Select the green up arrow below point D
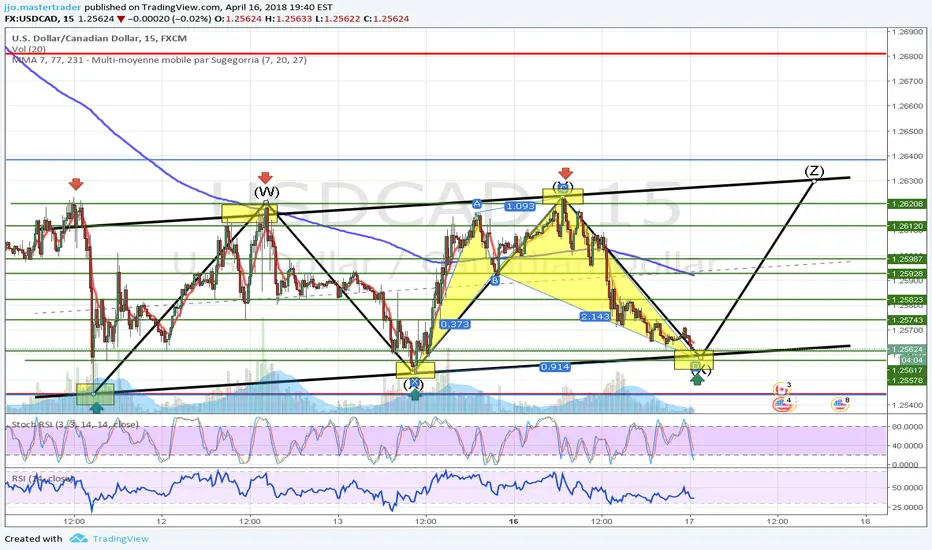The height and width of the screenshot is (550, 932). (x=697, y=379)
